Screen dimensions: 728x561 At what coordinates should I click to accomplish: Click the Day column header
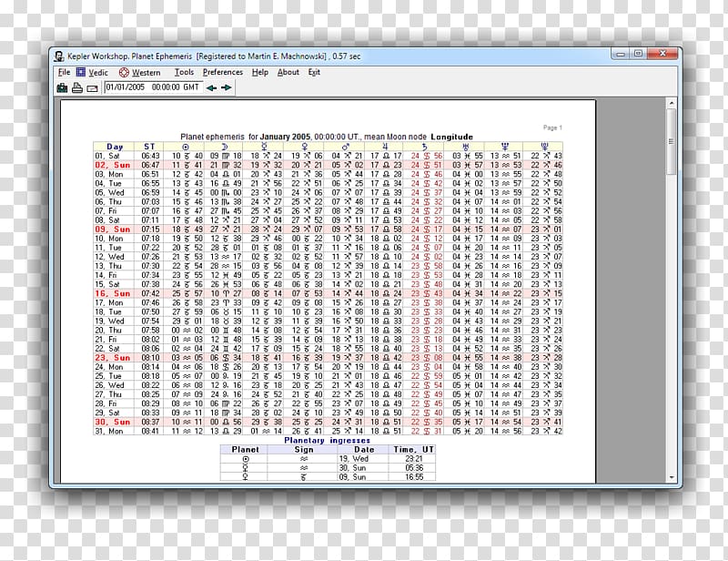[x=115, y=147]
